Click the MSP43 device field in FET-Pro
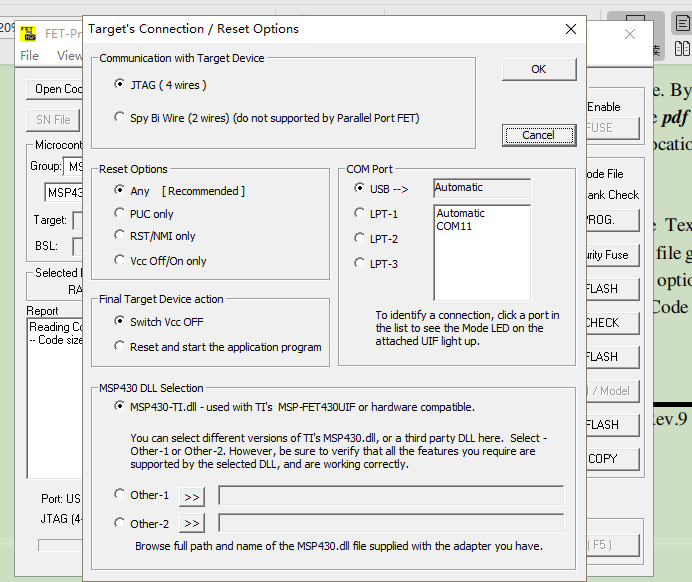Image resolution: width=692 pixels, height=582 pixels. pyautogui.click(x=64, y=193)
